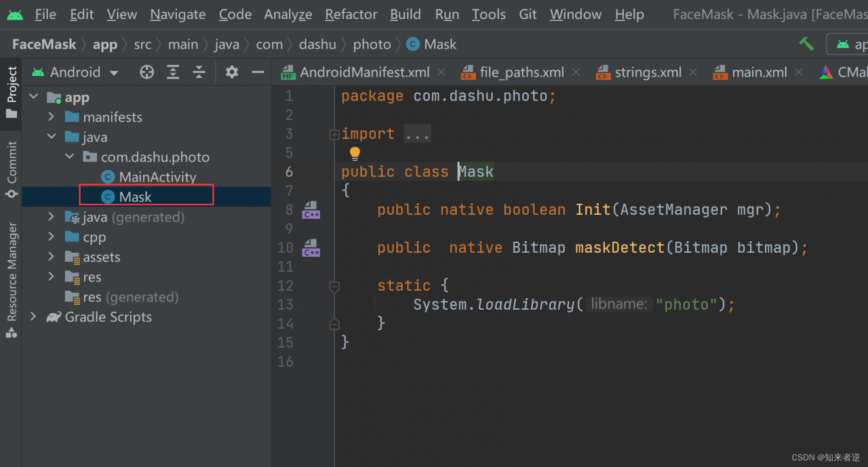
Task: Close the AndroidManifest.xml tab
Action: (441, 72)
